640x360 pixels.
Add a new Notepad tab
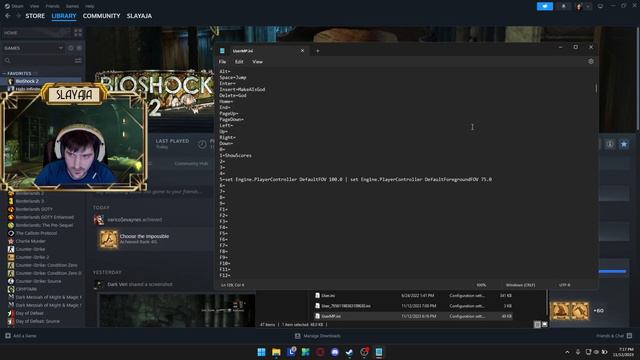318,51
